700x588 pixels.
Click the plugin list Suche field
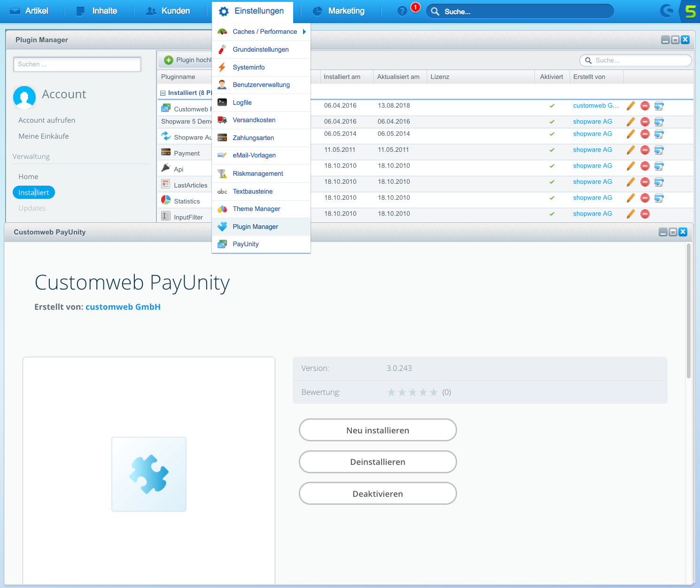tap(636, 60)
